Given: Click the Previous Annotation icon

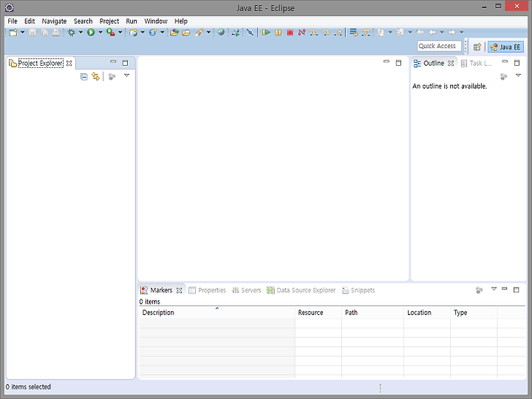Looking at the screenshot, I should coord(400,33).
